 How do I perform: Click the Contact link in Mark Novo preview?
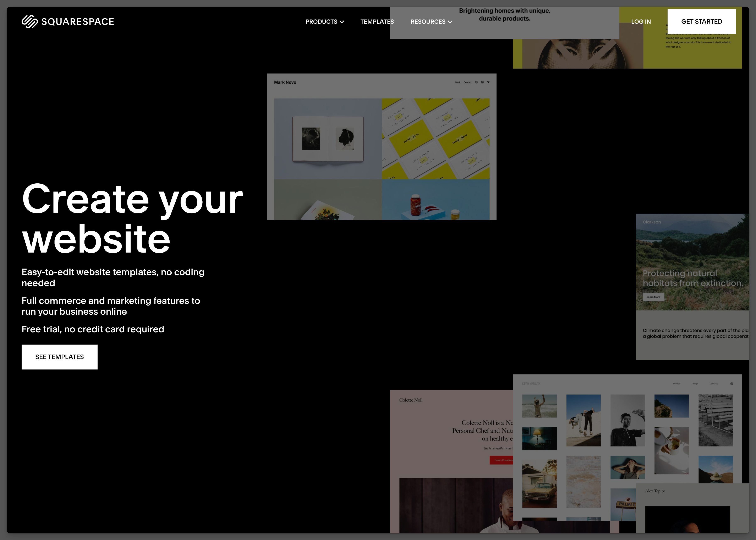coord(467,82)
